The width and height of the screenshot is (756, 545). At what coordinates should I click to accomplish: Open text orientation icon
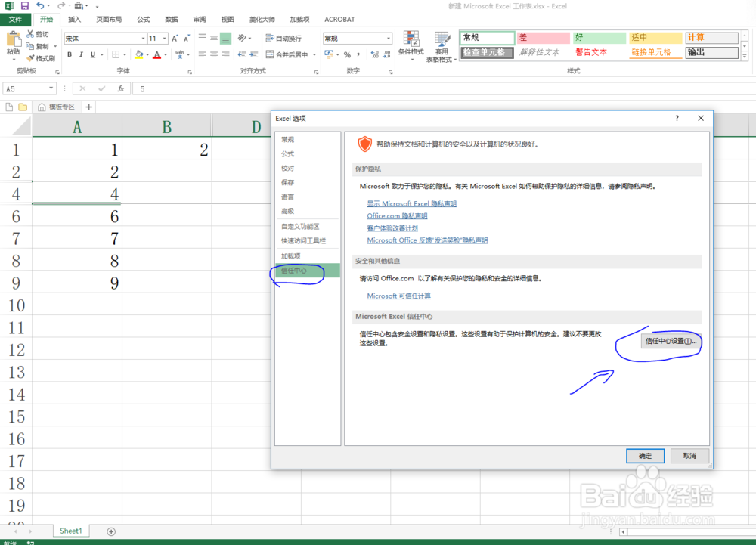[242, 38]
